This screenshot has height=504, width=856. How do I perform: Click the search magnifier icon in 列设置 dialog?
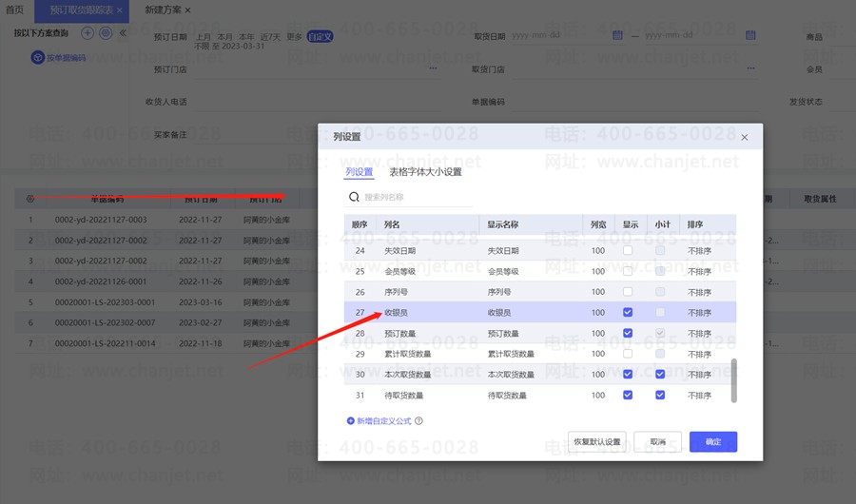point(355,197)
